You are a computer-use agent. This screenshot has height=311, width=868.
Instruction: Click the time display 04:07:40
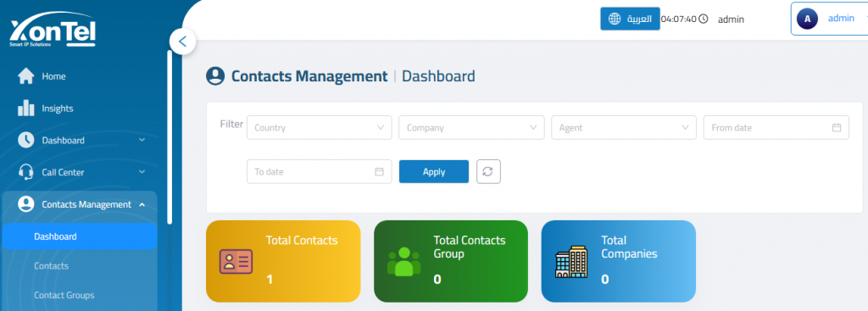click(x=679, y=19)
